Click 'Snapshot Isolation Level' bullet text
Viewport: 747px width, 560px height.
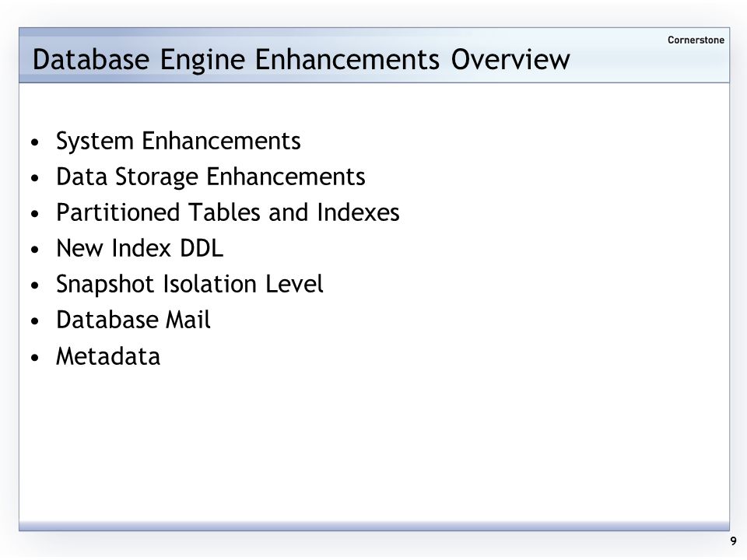[190, 285]
